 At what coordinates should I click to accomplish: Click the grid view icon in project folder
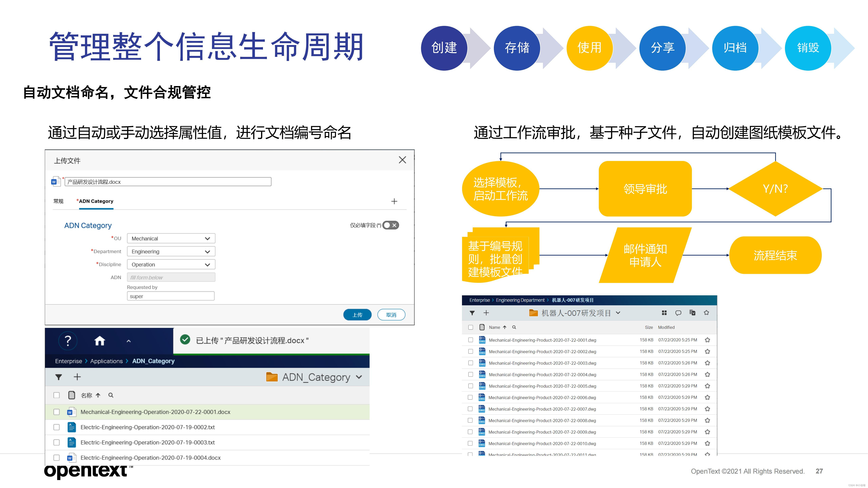(x=664, y=313)
